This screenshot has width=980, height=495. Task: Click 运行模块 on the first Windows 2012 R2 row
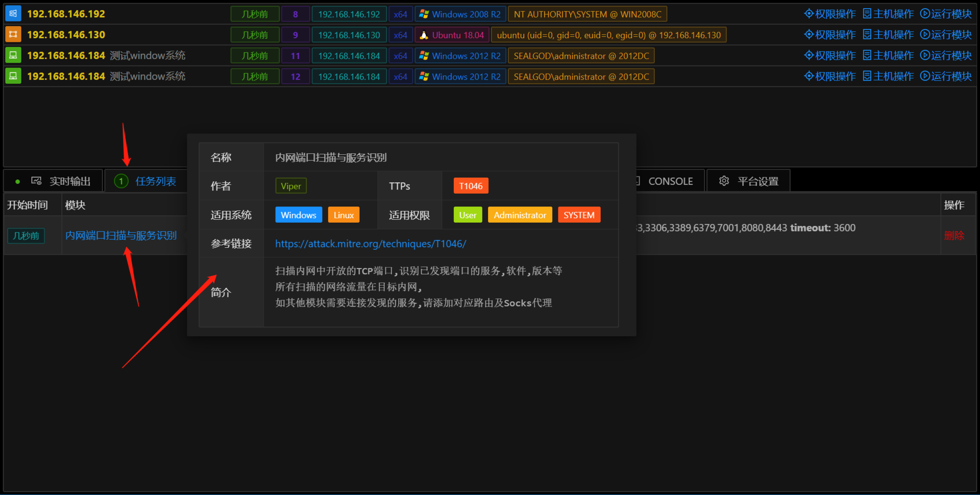coord(946,55)
